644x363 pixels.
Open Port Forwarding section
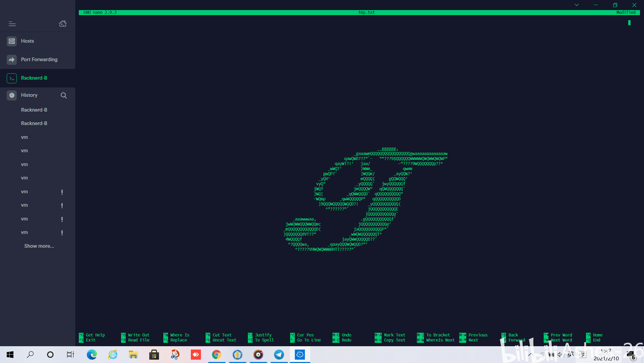37,60
